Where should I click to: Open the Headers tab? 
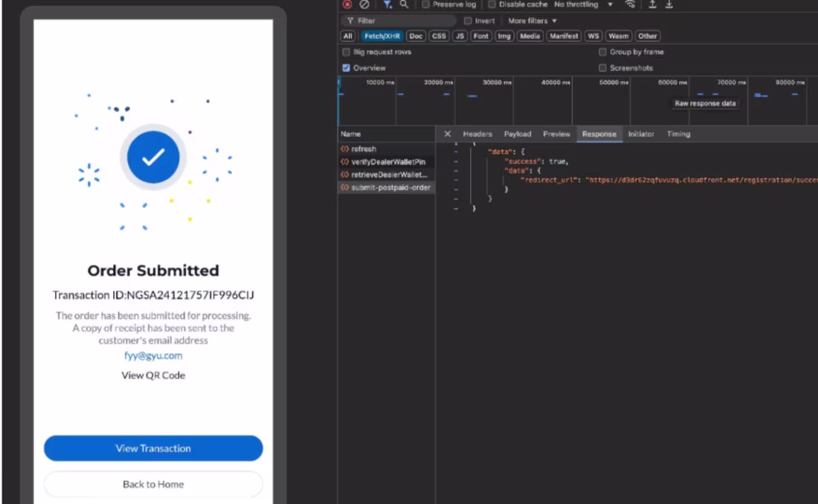(477, 134)
